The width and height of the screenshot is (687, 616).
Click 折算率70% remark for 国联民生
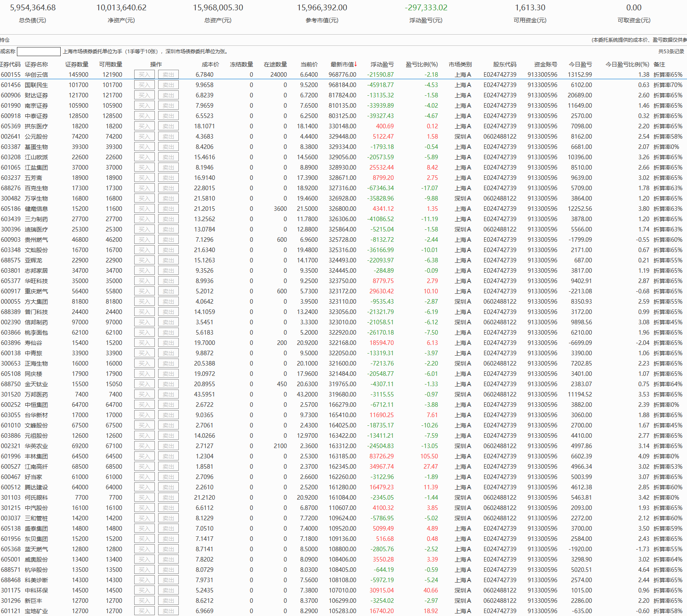668,85
